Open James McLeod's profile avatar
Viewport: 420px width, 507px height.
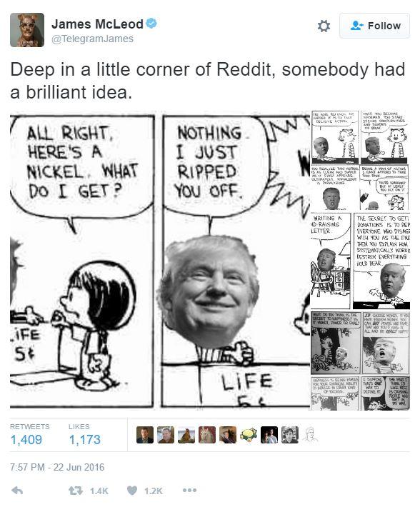click(x=27, y=30)
